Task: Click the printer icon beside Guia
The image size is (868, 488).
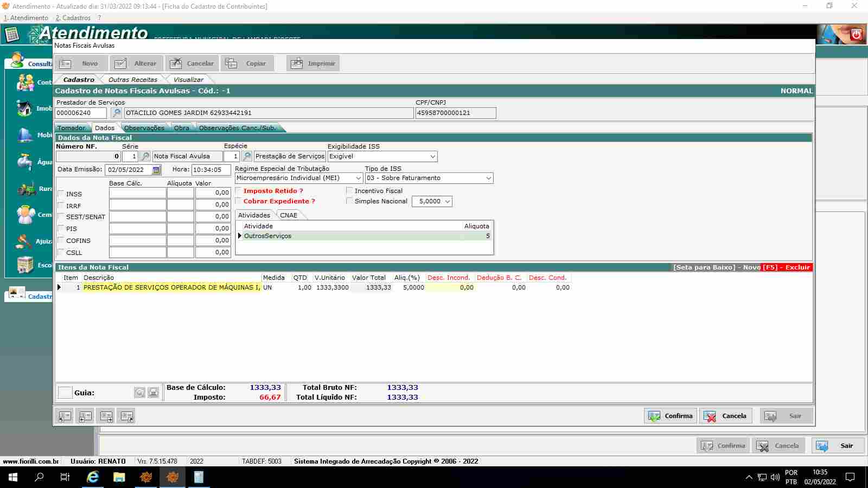Action: [x=154, y=393]
